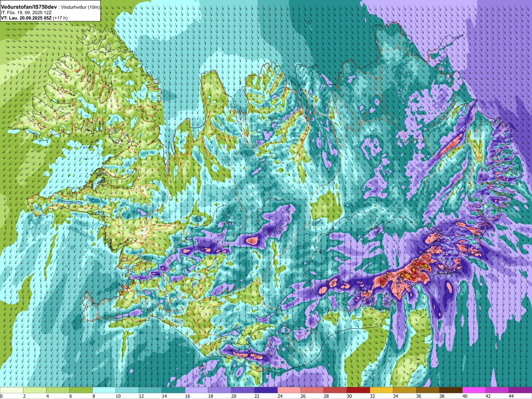Click the legend label "2"
Screen dimensions: 532x399
coord(25,397)
